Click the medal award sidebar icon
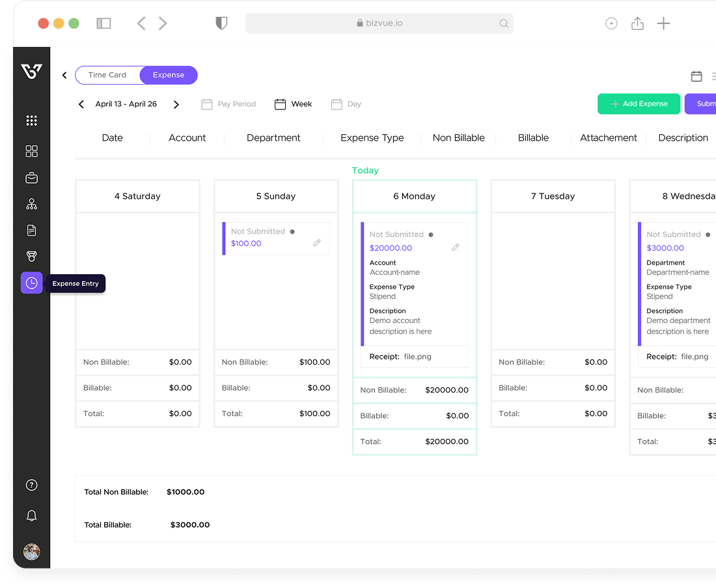Image resolution: width=716 pixels, height=588 pixels. point(31,257)
